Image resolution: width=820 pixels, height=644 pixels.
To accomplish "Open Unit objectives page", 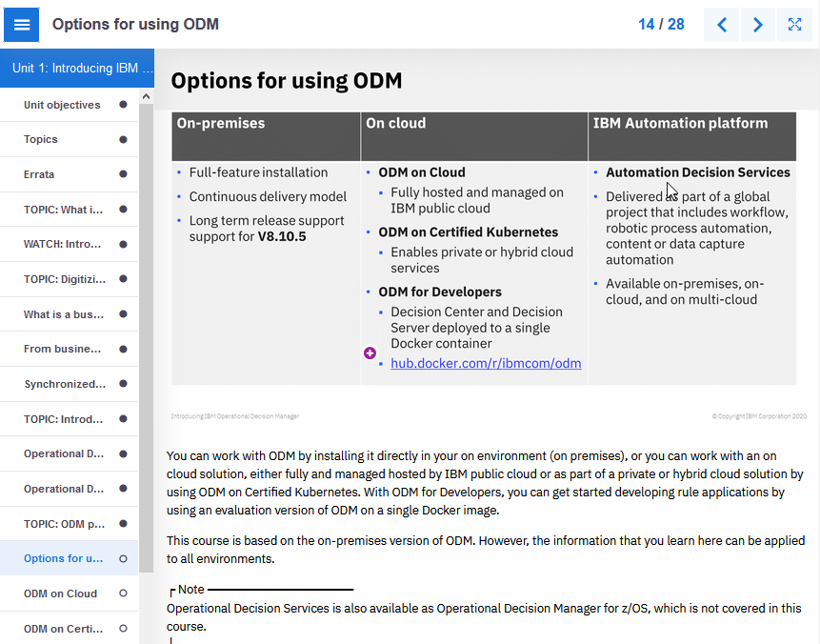I will click(69, 105).
